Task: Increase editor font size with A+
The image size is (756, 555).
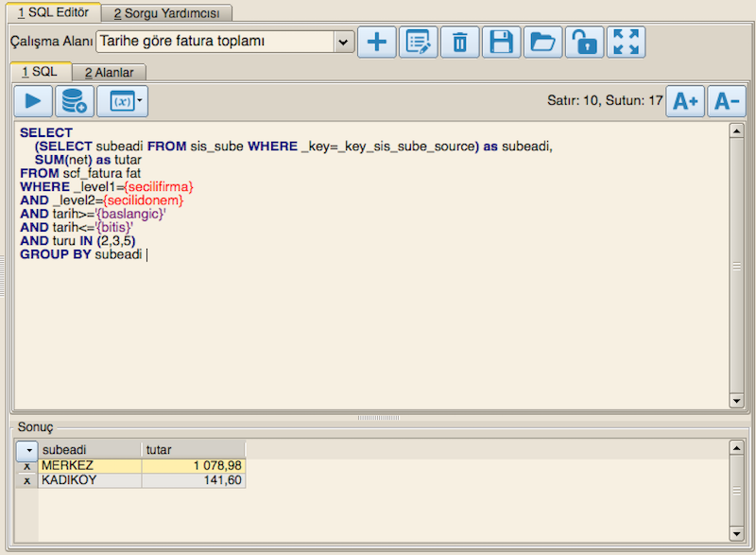Action: [685, 100]
